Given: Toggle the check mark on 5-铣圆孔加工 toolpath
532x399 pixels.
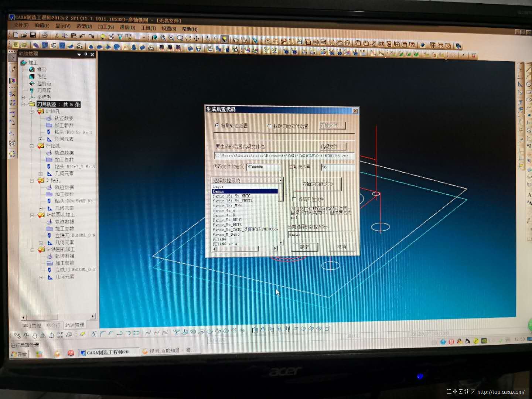Looking at the screenshot, I should pyautogui.click(x=41, y=249).
